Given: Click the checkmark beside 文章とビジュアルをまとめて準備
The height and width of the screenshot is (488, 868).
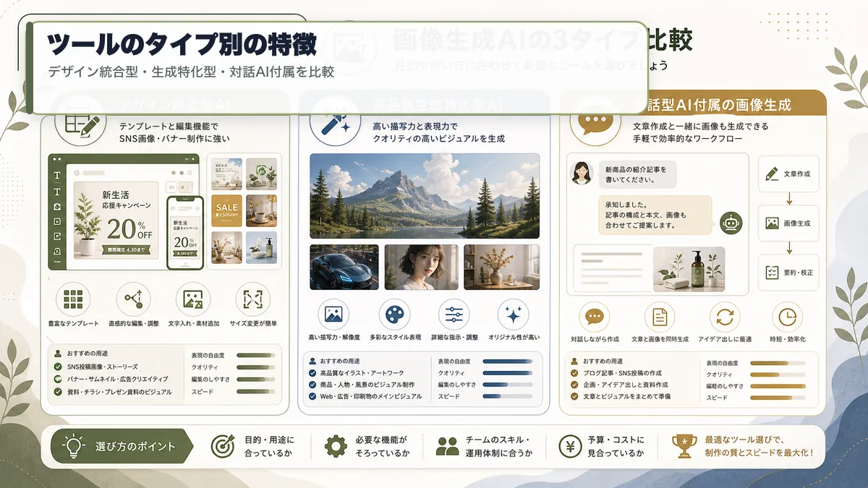Looking at the screenshot, I should pyautogui.click(x=574, y=397).
